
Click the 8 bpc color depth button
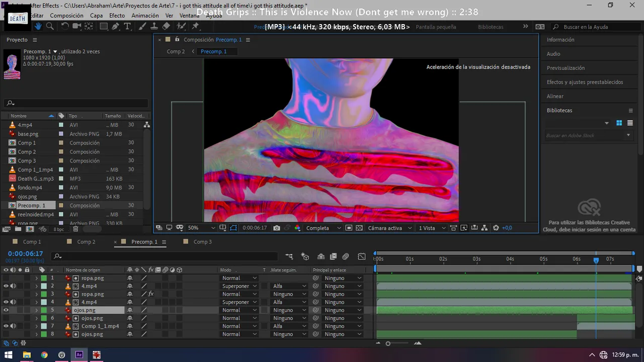59,229
